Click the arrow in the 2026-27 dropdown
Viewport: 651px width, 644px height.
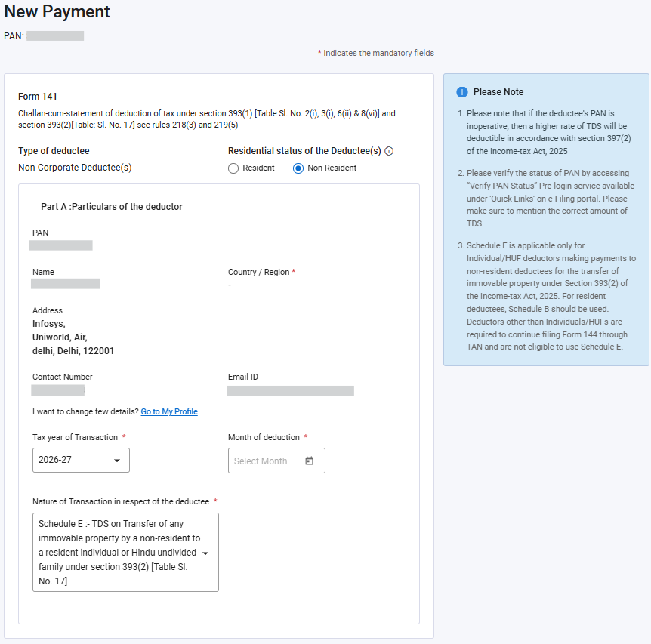coord(117,461)
